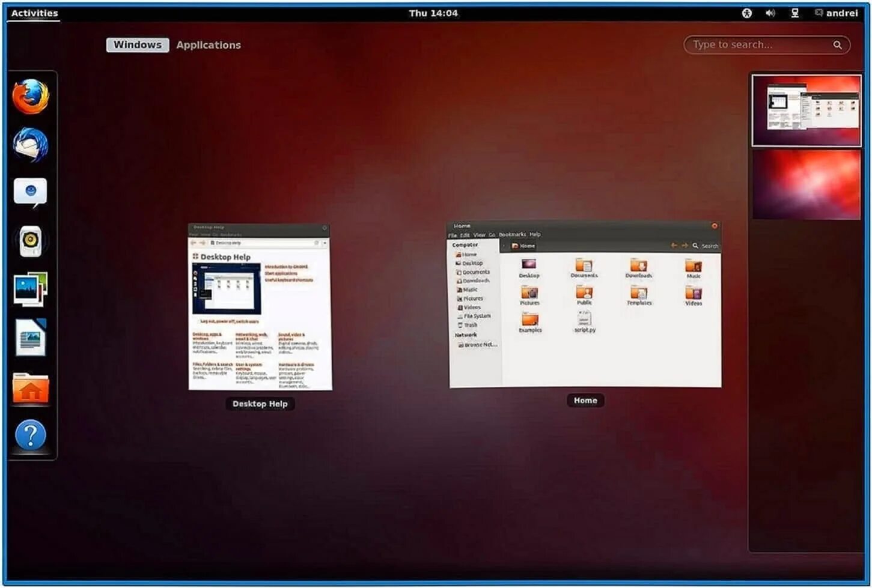Select Videos folder icon in Home window
This screenshot has width=872, height=588.
point(694,296)
